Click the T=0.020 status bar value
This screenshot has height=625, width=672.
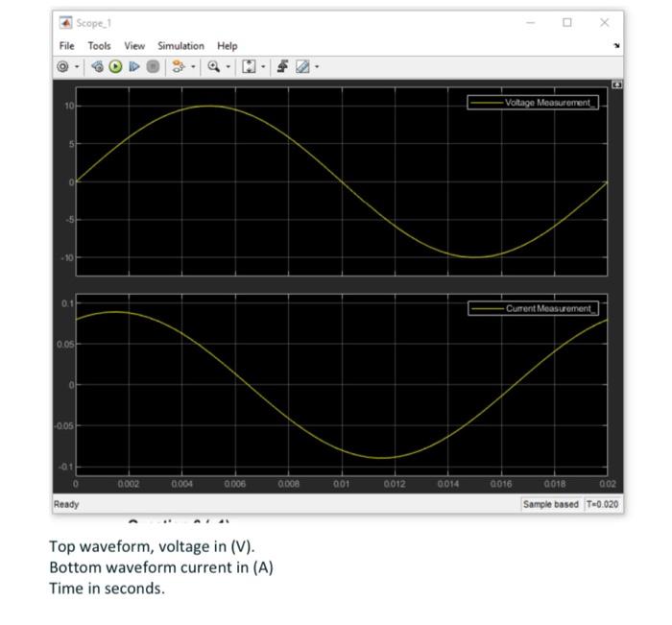click(x=602, y=505)
